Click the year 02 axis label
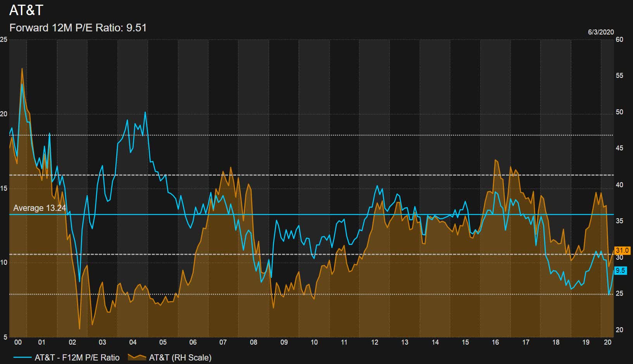This screenshot has height=364, width=633. (72, 342)
